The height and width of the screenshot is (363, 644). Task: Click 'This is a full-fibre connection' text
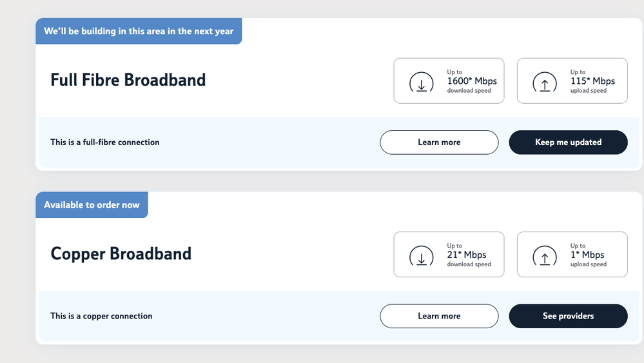(104, 142)
